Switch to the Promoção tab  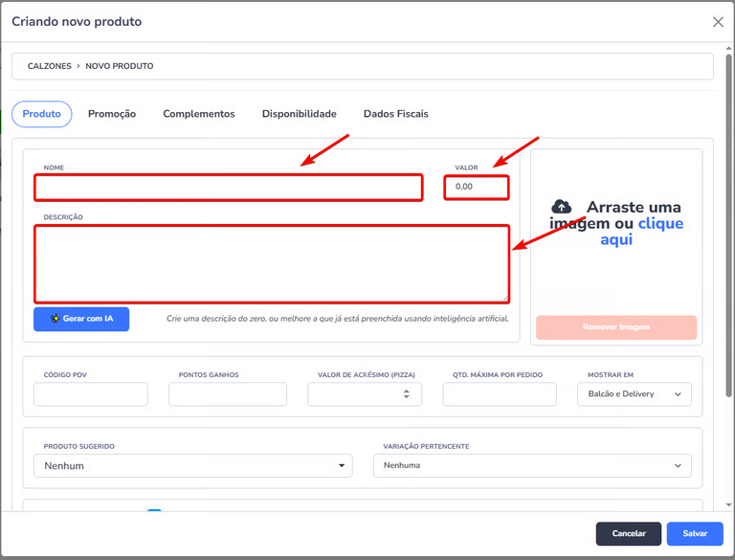tap(112, 114)
